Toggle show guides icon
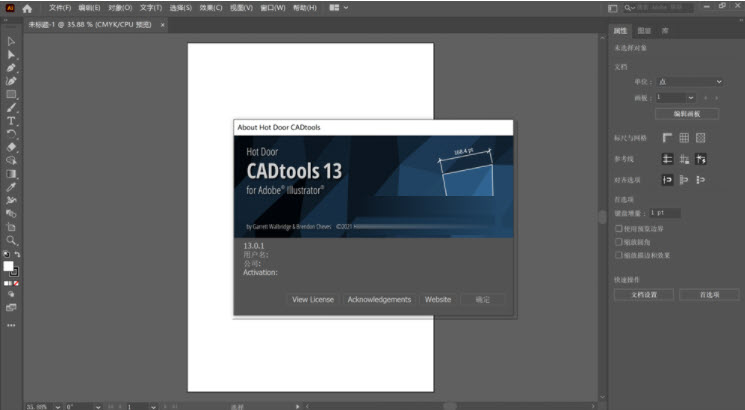The width and height of the screenshot is (745, 410). pyautogui.click(x=667, y=159)
